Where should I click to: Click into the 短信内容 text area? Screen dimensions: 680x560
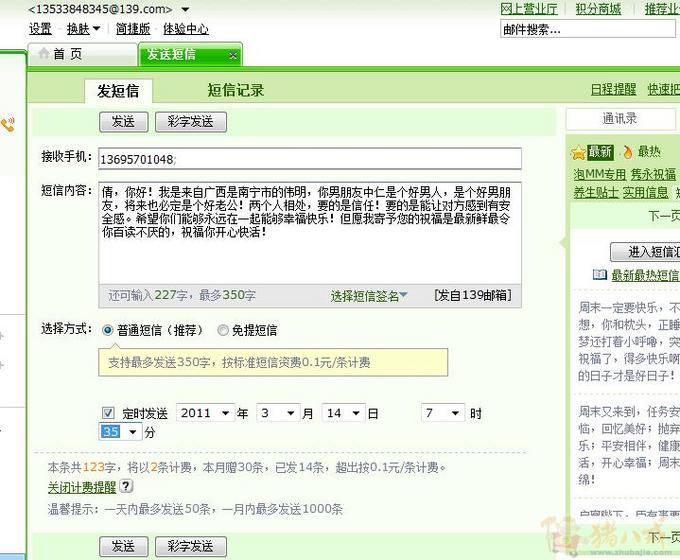310,233
